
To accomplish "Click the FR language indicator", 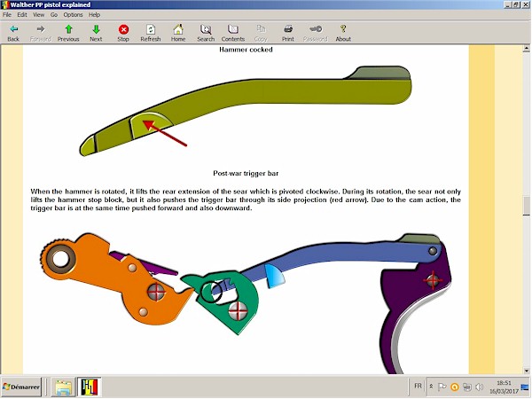I will click(x=418, y=386).
